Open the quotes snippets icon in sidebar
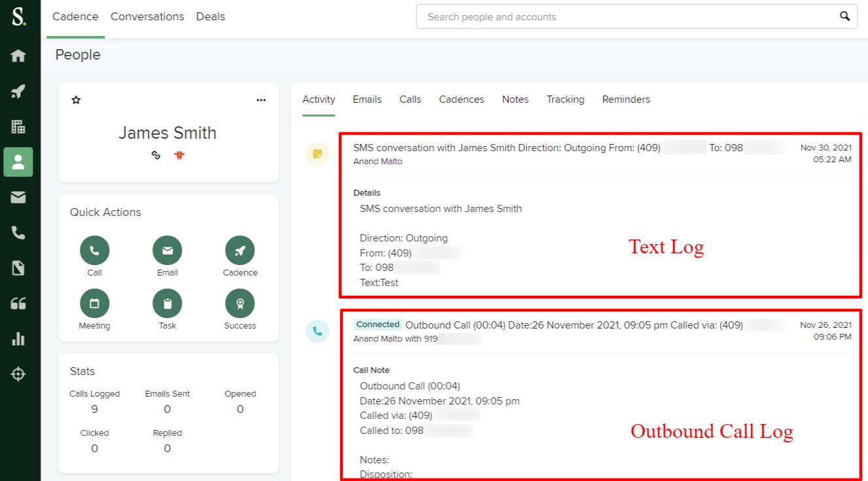Screen dimensions: 868x481 click(x=18, y=303)
